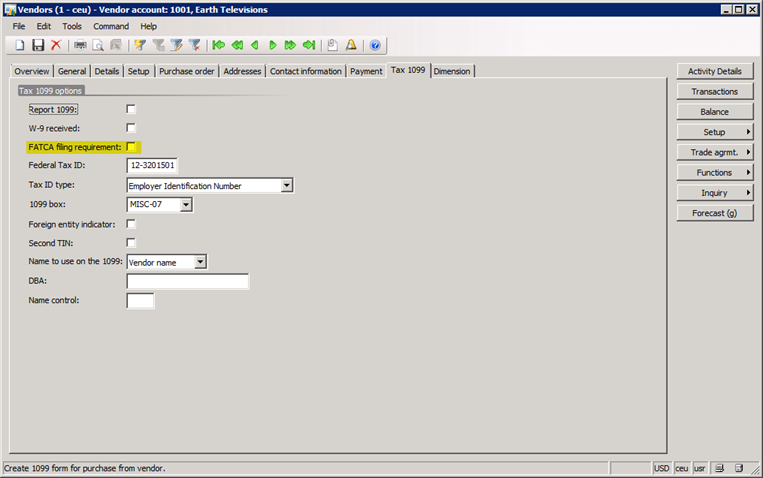This screenshot has height=478, width=763.
Task: Click the New record toolbar icon
Action: (x=21, y=45)
